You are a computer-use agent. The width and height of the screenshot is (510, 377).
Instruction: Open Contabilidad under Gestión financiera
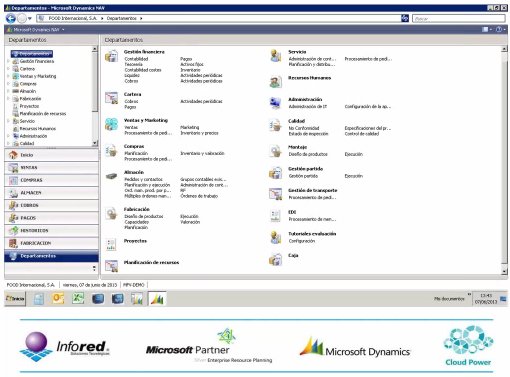136,59
